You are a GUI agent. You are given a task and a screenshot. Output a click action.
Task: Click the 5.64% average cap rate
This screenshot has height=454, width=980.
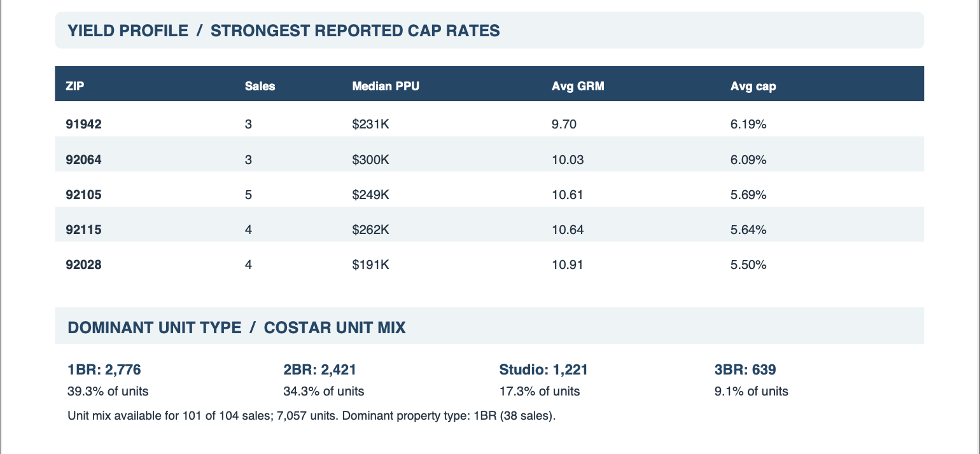748,230
